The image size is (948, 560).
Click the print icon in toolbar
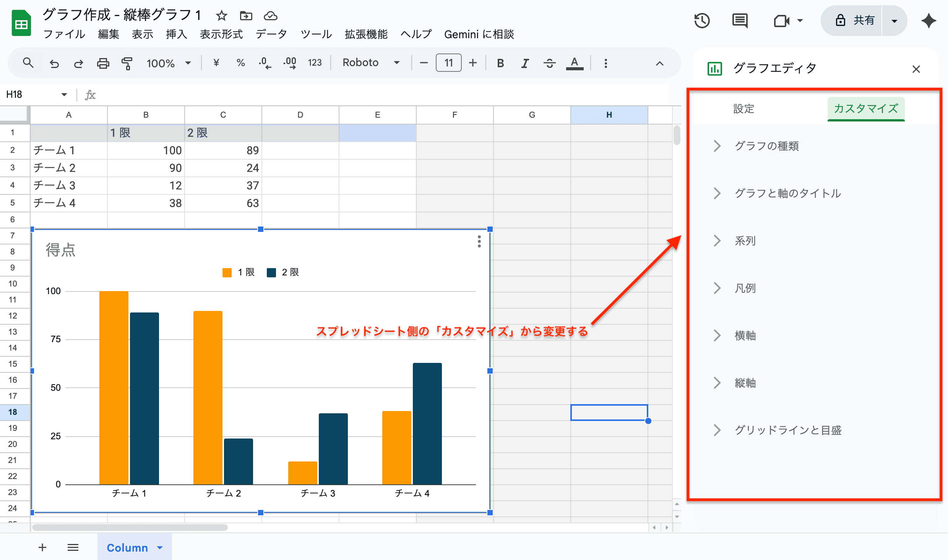103,63
